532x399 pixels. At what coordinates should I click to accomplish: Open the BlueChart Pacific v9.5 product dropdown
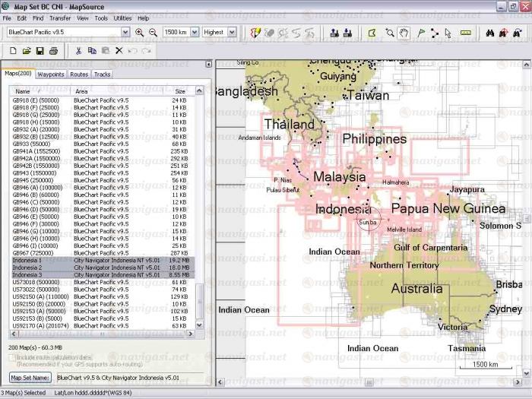(x=125, y=33)
